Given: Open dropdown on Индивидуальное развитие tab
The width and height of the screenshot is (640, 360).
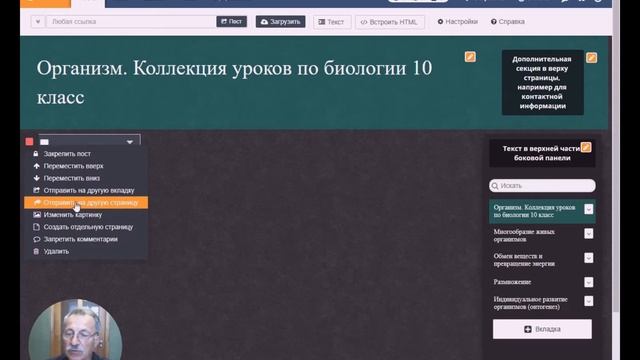Looking at the screenshot, I should [589, 301].
